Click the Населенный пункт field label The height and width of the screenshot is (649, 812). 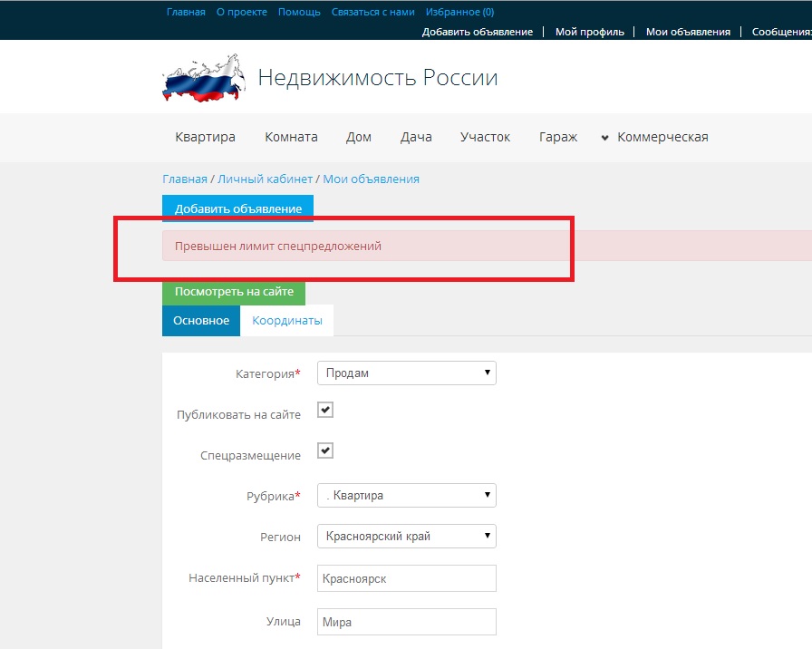point(245,577)
